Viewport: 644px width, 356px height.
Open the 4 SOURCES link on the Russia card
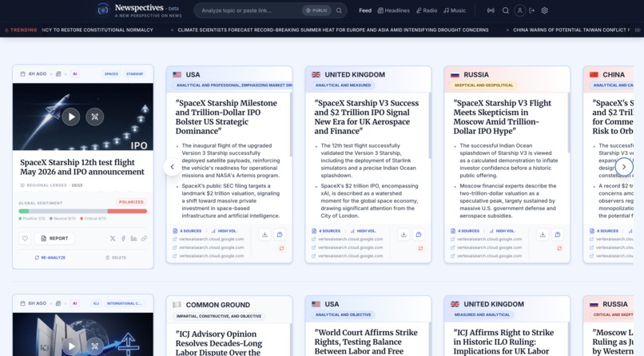click(465, 231)
